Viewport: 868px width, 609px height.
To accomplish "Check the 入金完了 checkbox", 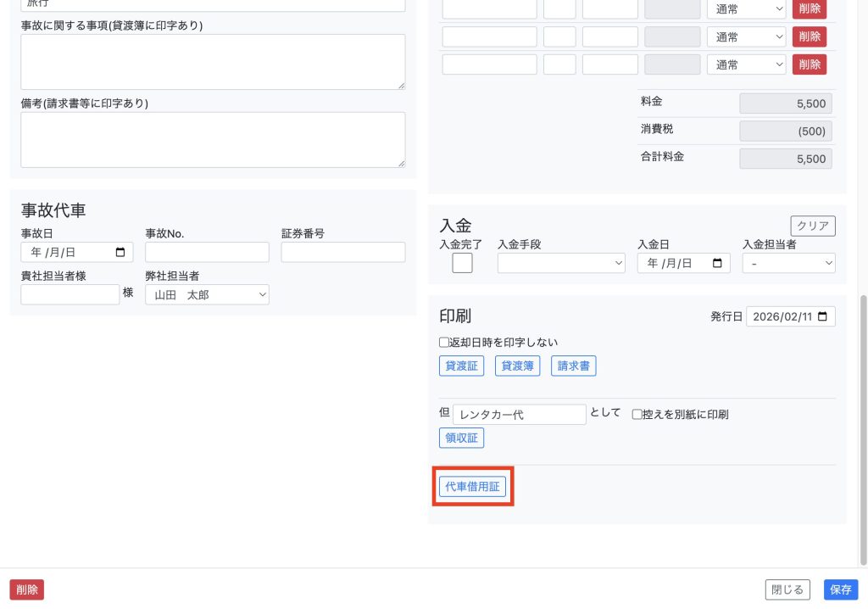I will pos(462,263).
